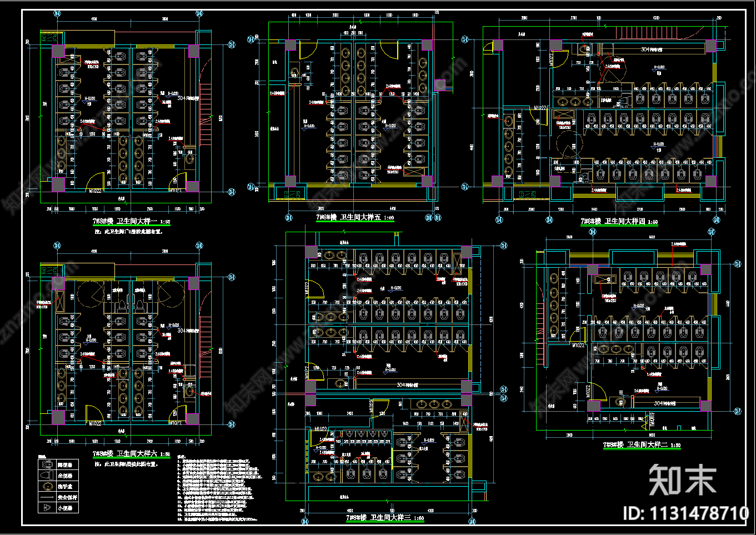Select the title '7#8#楼 卫生间大样二'
Screen dimensions: 756x535
[x=635, y=444]
